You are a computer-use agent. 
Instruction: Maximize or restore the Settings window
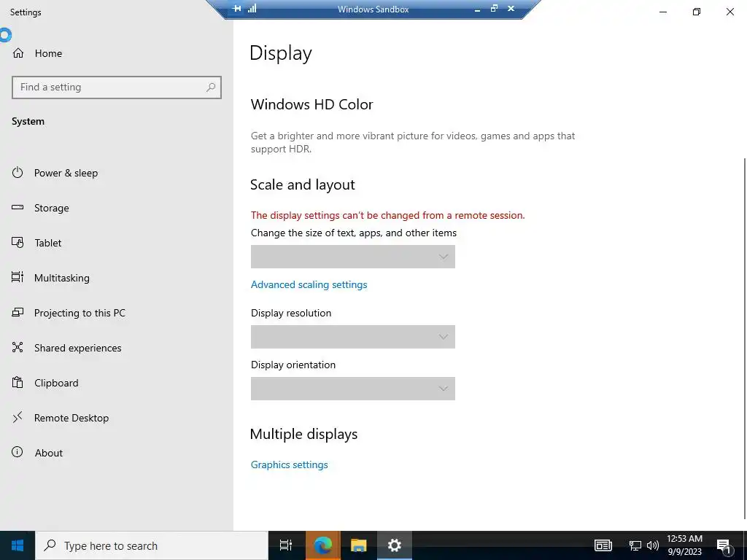click(x=697, y=12)
